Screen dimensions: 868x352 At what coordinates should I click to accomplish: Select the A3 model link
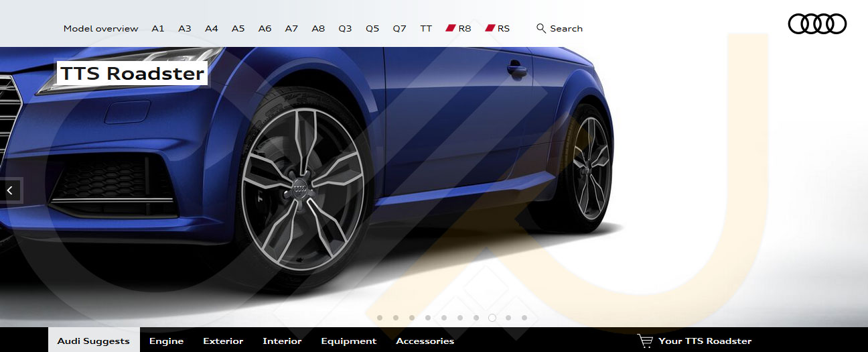coord(185,29)
